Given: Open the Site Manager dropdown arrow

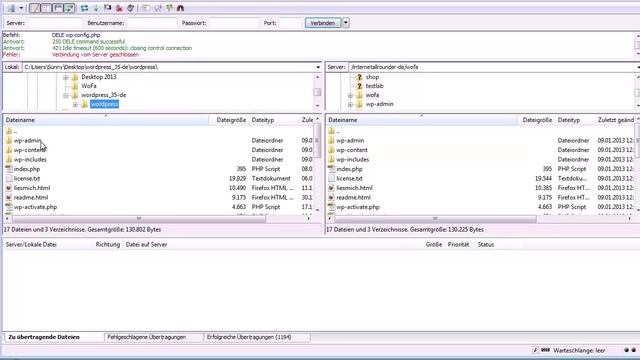Looking at the screenshot, I should [x=21, y=8].
